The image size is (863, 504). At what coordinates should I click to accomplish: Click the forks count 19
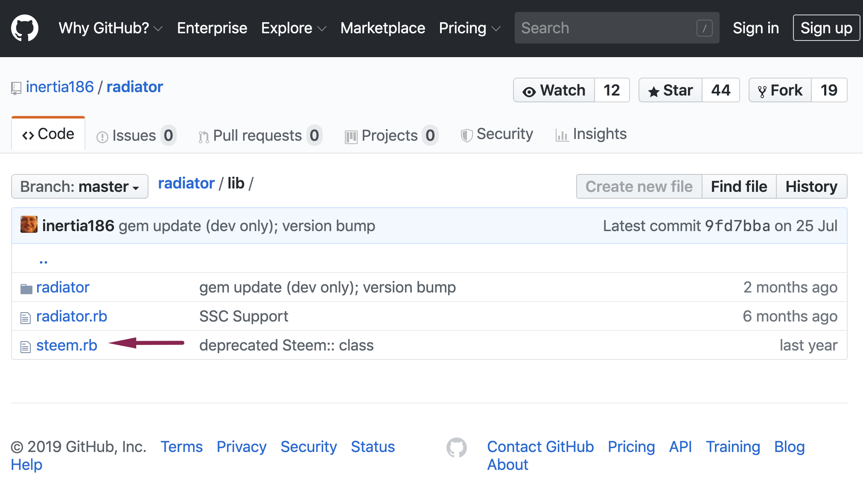pos(829,90)
